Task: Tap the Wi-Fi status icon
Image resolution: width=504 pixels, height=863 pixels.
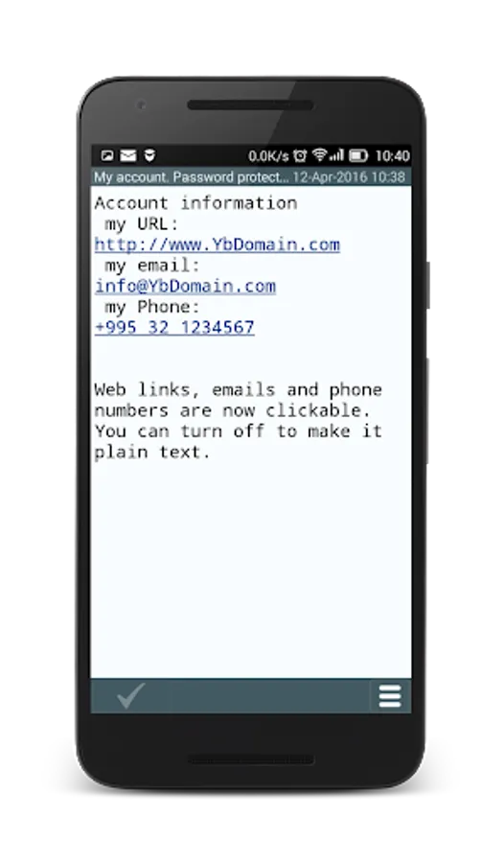Action: pos(320,155)
